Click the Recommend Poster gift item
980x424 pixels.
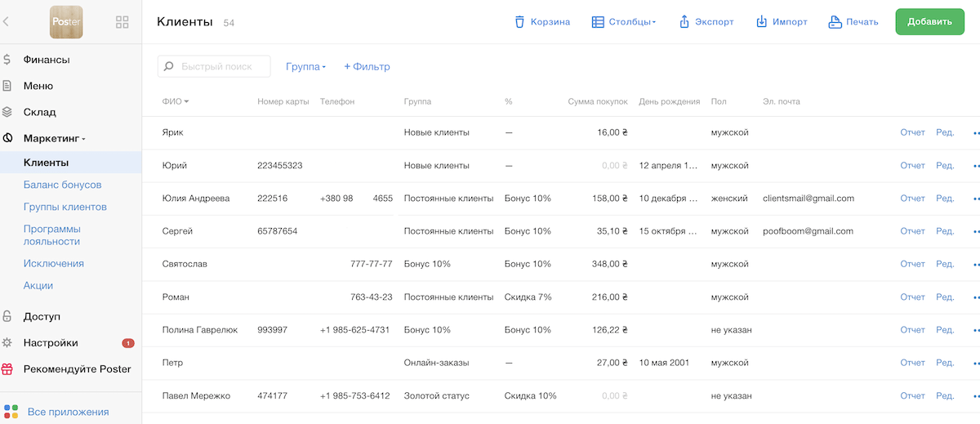pos(77,369)
